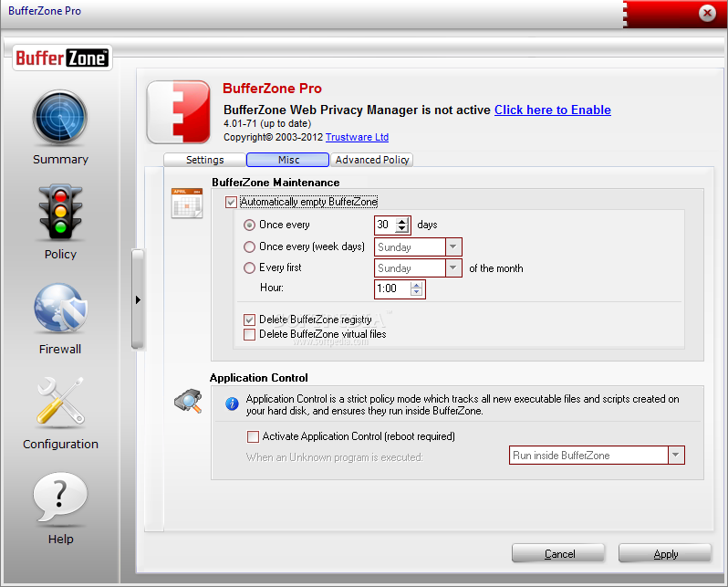
Task: Toggle Automatically empty BufferZone checkbox
Action: click(x=231, y=202)
